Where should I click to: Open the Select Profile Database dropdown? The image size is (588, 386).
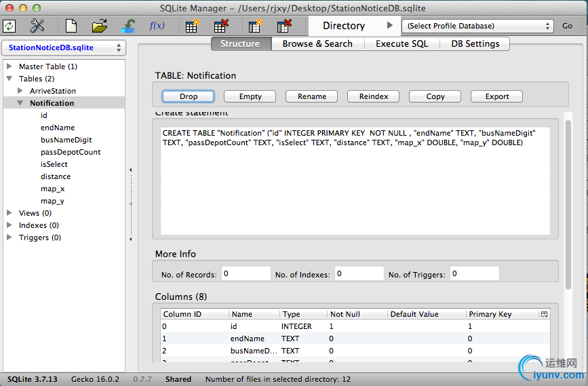(478, 26)
